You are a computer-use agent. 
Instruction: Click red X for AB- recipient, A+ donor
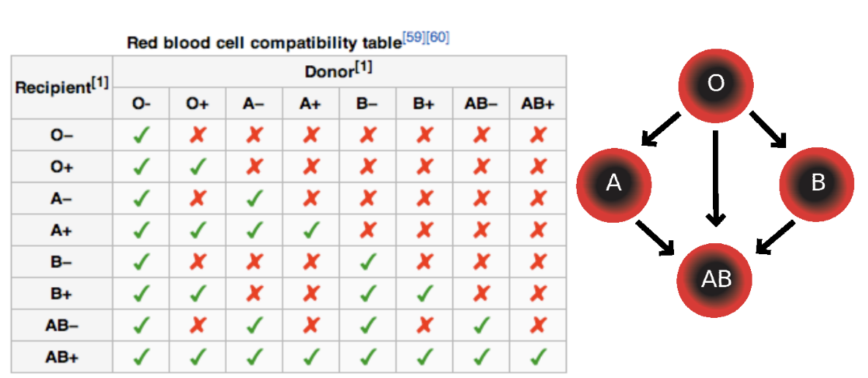pos(311,325)
